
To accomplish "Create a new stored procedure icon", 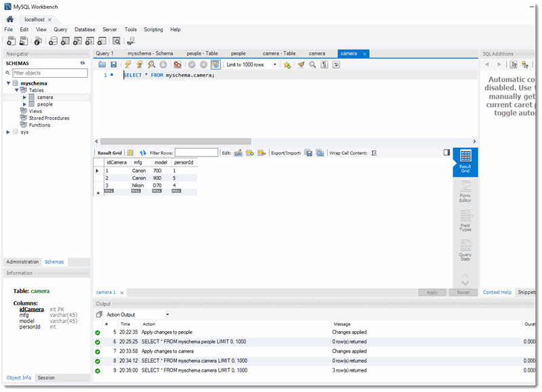I will 89,41.
